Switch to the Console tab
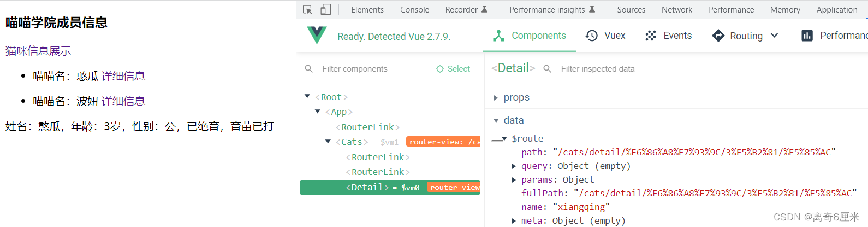The height and width of the screenshot is (227, 868). pyautogui.click(x=414, y=9)
